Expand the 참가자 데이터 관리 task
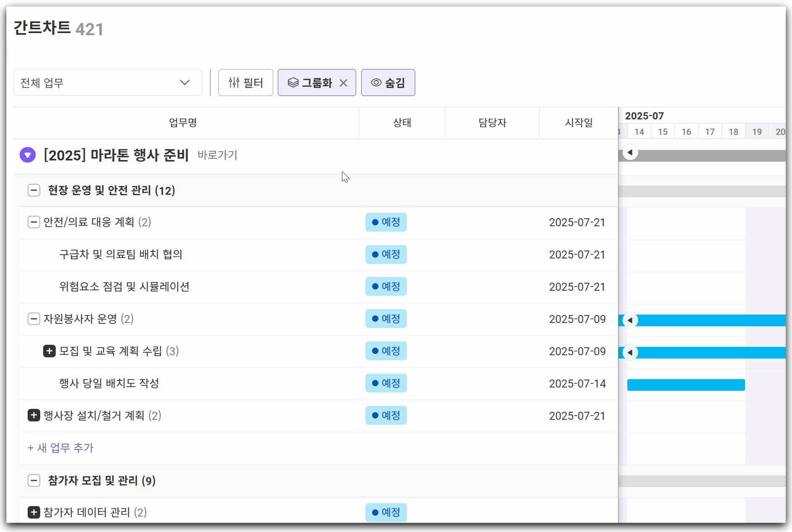 (34, 512)
